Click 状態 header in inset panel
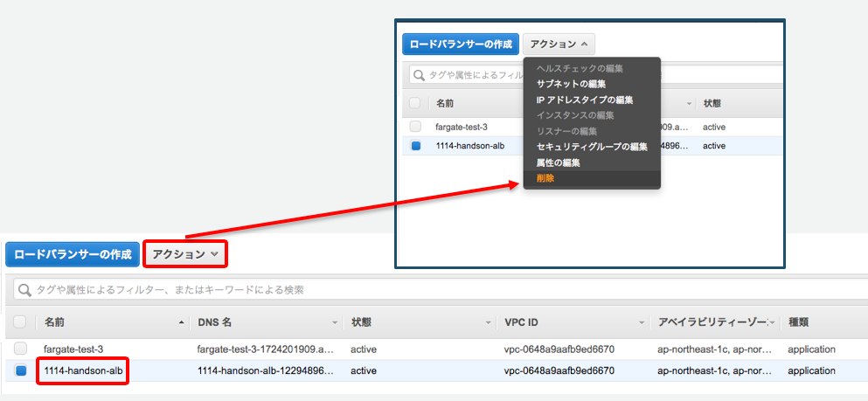Viewport: 868px width, 401px height. click(x=712, y=103)
